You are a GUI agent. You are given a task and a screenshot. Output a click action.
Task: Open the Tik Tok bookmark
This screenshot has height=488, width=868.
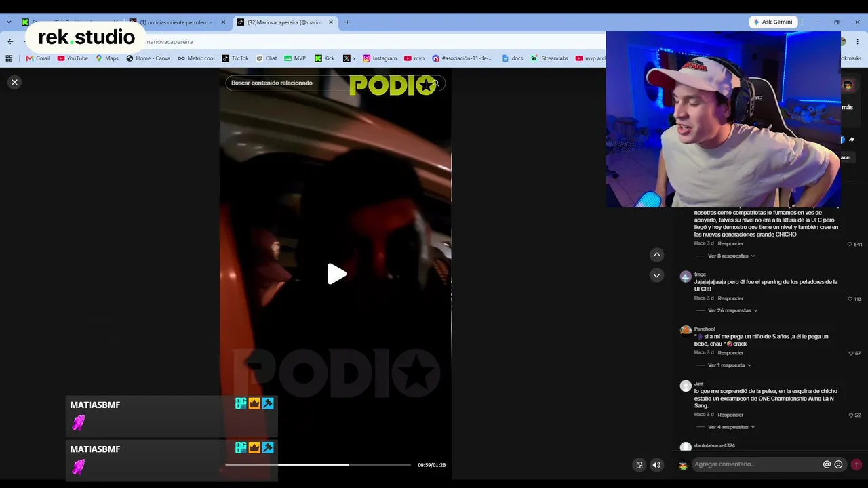pos(235,58)
